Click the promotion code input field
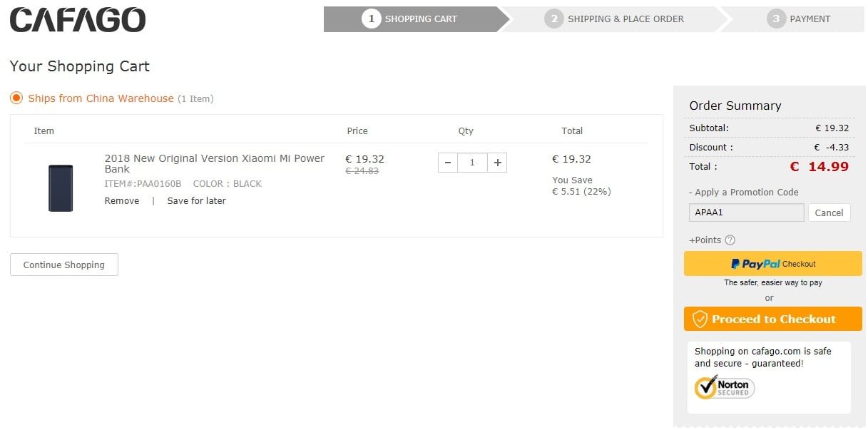 coord(747,213)
